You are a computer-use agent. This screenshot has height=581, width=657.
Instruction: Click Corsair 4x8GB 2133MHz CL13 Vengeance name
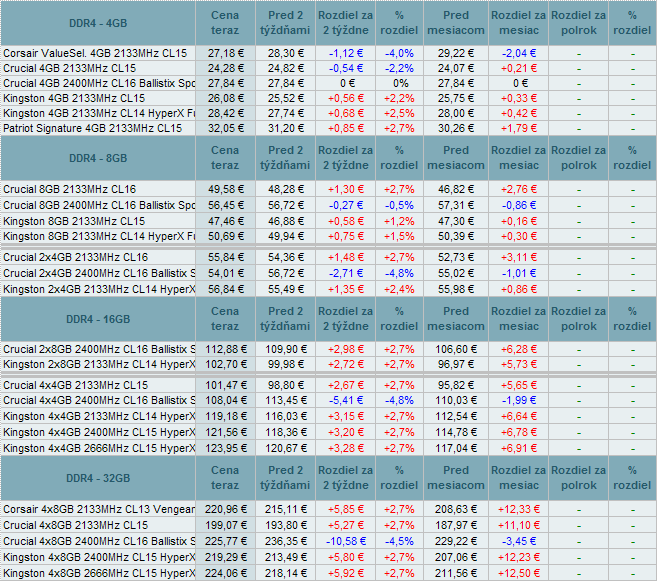pyautogui.click(x=99, y=509)
